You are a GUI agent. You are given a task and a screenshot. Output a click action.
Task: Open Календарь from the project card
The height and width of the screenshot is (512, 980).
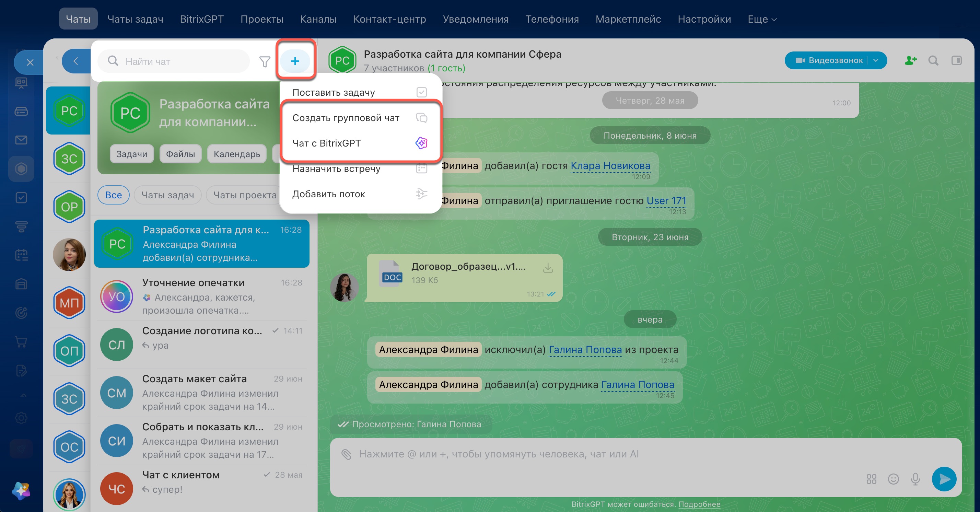click(237, 154)
